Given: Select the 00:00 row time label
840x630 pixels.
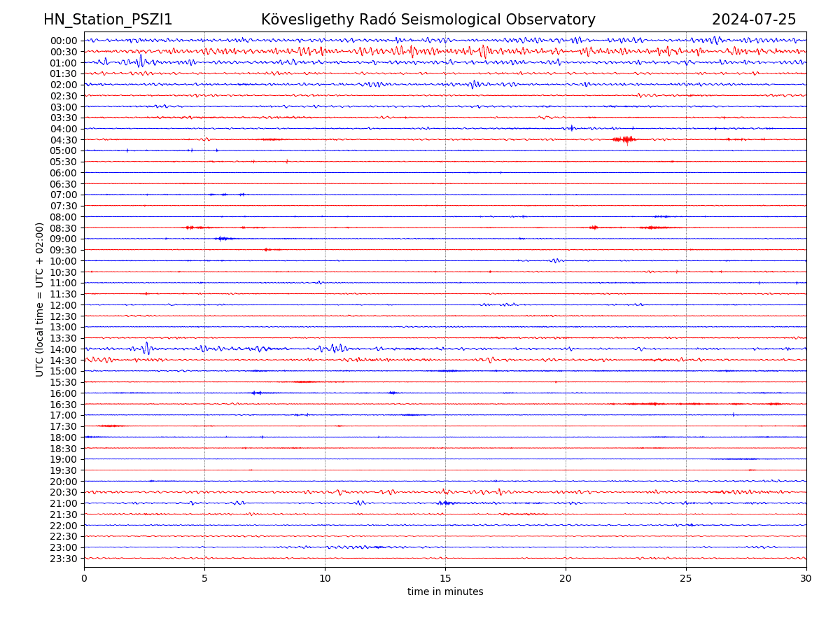Looking at the screenshot, I should click(64, 41).
